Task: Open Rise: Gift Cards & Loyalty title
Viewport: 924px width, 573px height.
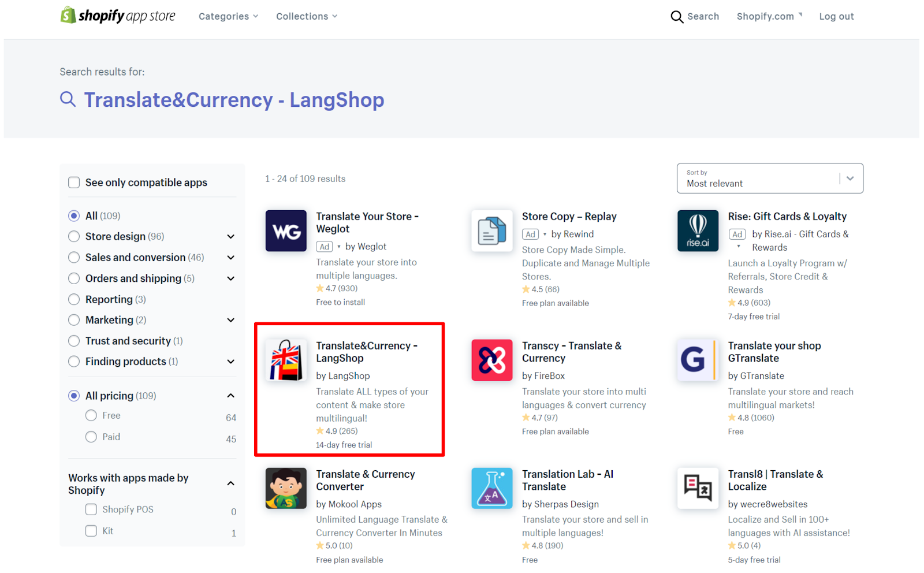Action: pyautogui.click(x=787, y=217)
